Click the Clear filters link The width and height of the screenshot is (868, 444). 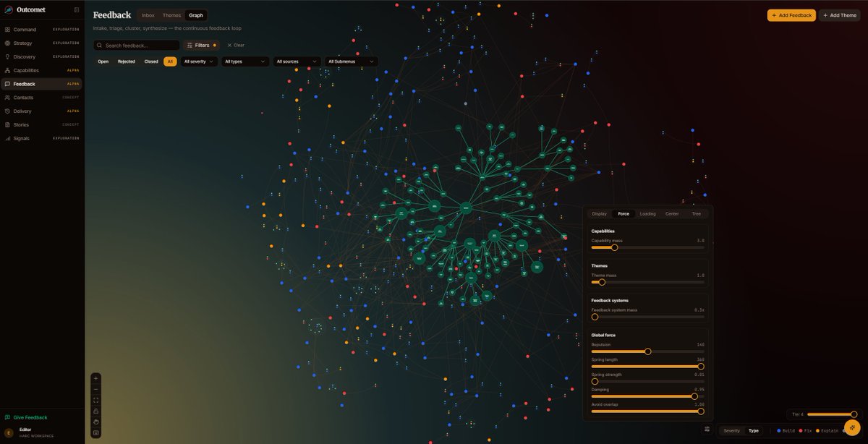pyautogui.click(x=236, y=46)
